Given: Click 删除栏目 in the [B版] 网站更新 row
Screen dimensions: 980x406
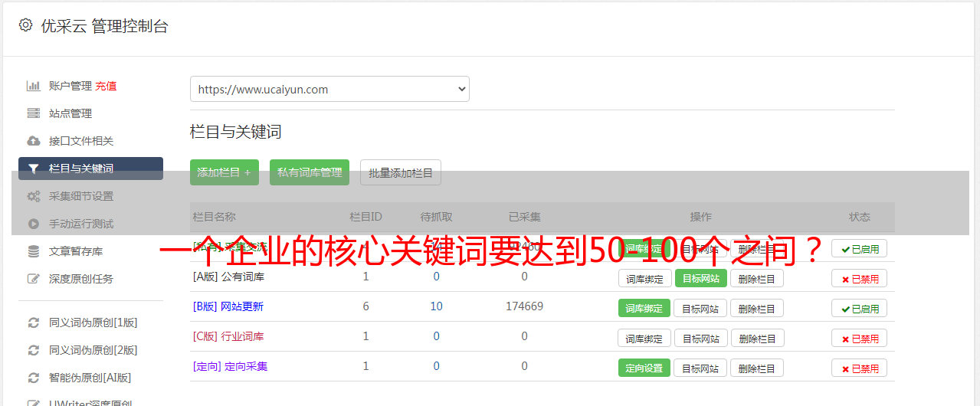Looking at the screenshot, I should (x=757, y=309).
